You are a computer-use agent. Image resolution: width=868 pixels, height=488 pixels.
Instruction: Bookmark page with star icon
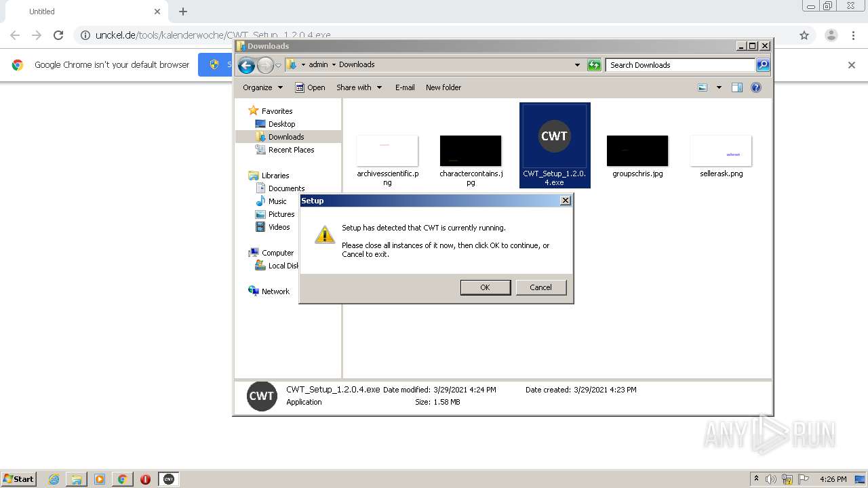804,35
